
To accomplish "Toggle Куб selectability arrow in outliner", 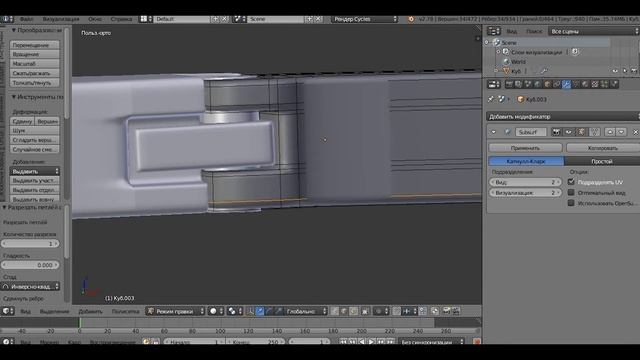I will (624, 71).
